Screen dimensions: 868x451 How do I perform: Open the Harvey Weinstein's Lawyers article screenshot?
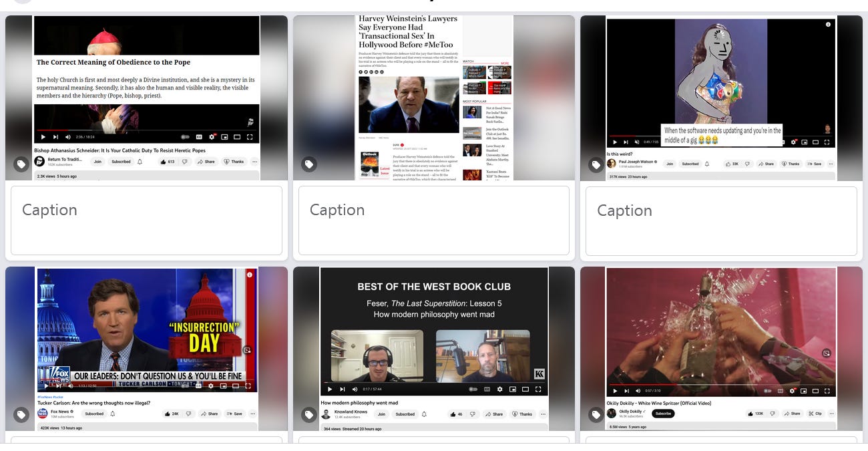pos(433,98)
